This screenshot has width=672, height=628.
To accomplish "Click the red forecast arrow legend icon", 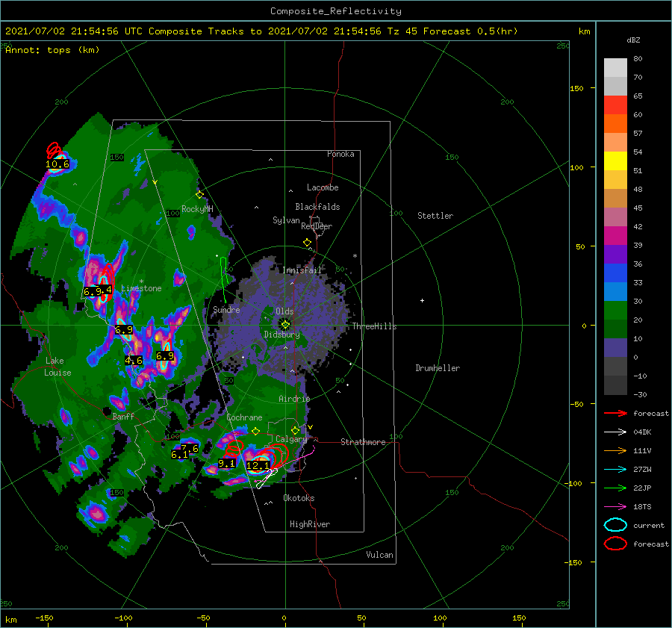I will click(x=615, y=413).
